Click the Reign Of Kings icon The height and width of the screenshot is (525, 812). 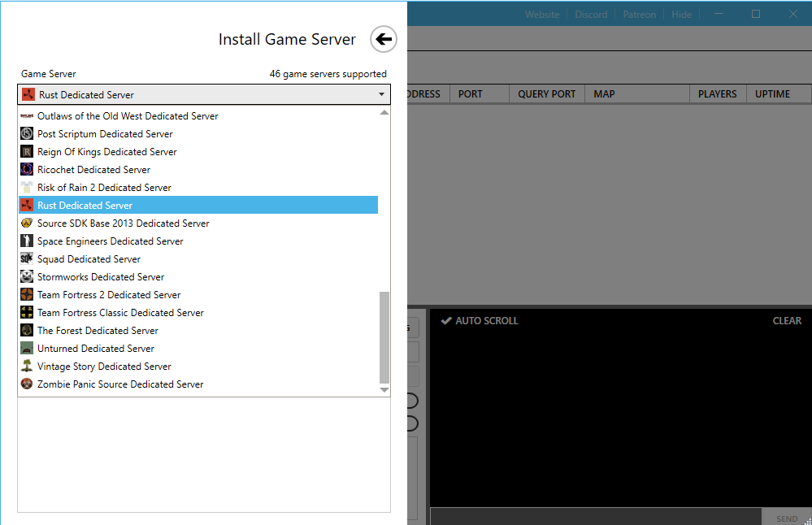coord(27,152)
